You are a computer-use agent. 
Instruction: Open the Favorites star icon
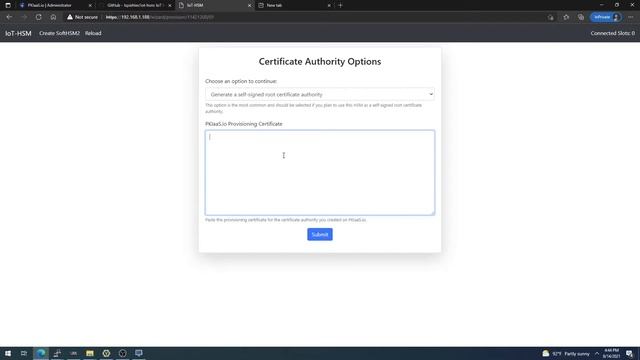pyautogui.click(x=566, y=17)
